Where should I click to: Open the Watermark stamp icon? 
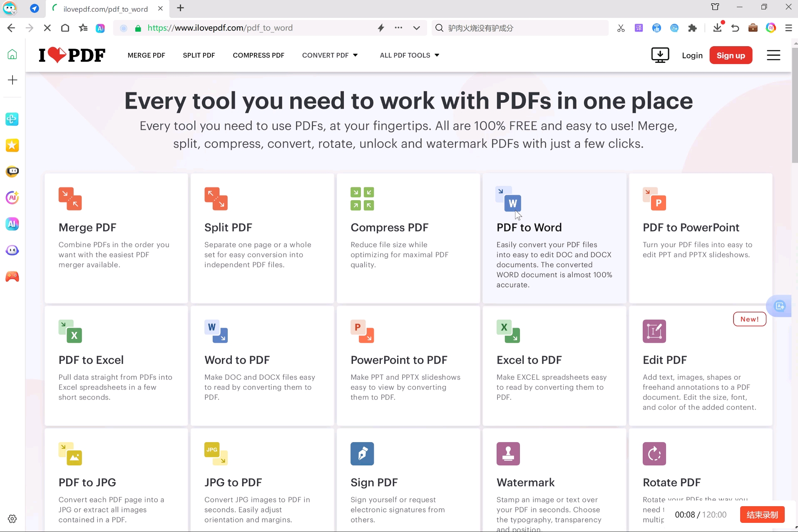[x=508, y=454]
